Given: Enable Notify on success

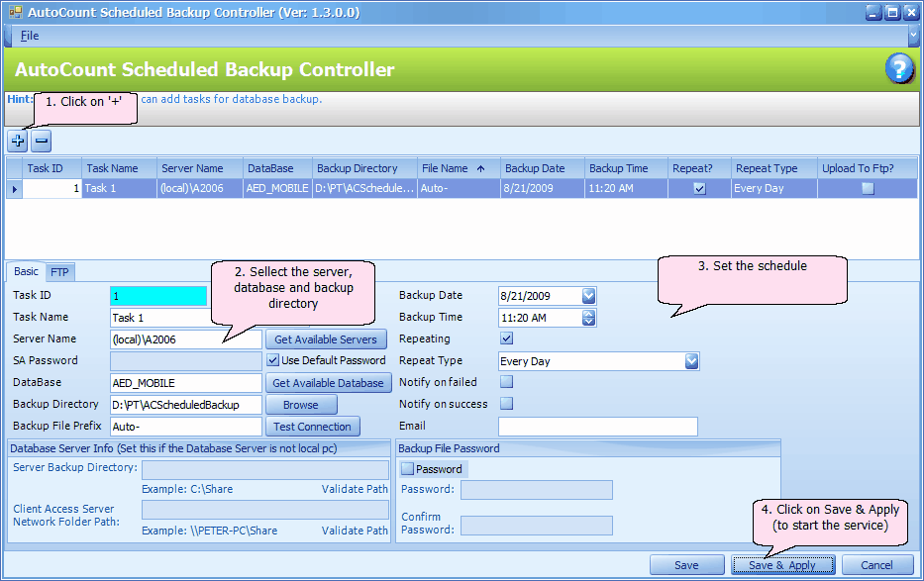Looking at the screenshot, I should 506,404.
